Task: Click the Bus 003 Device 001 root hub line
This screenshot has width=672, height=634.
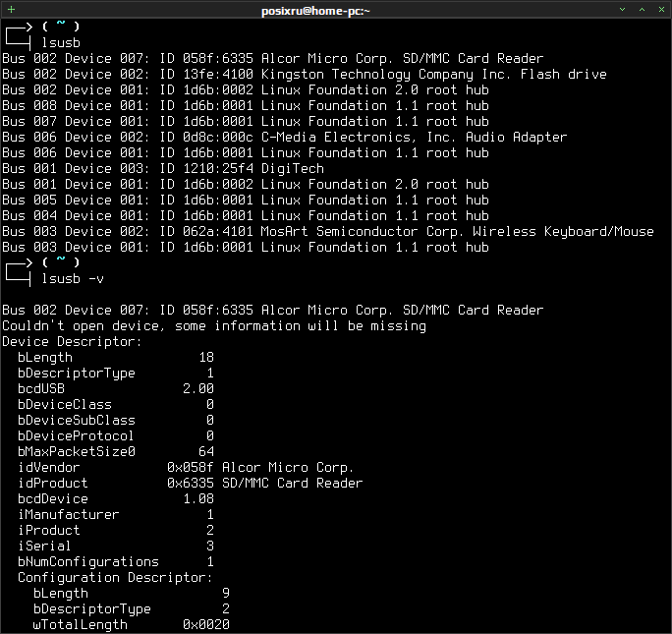Action: [x=246, y=248]
